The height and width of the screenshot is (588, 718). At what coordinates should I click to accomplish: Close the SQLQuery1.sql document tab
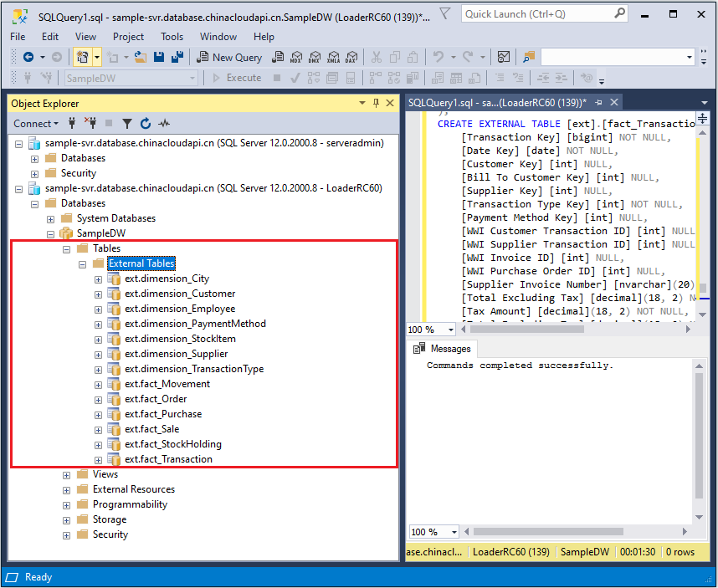coord(614,102)
